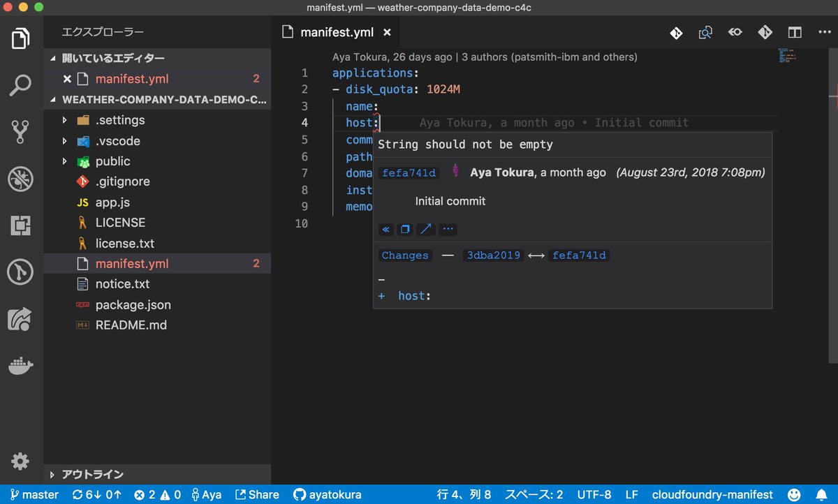Expand the public folder in the explorer
Viewport: 838px width, 504px height.
click(112, 161)
